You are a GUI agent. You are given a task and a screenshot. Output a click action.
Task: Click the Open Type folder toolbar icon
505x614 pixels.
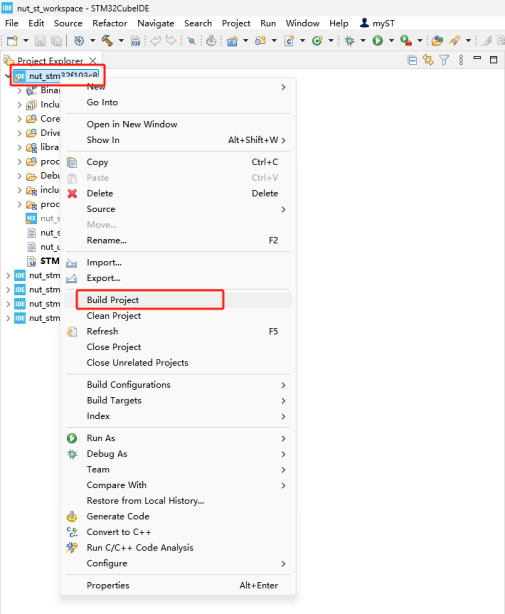coord(437,40)
